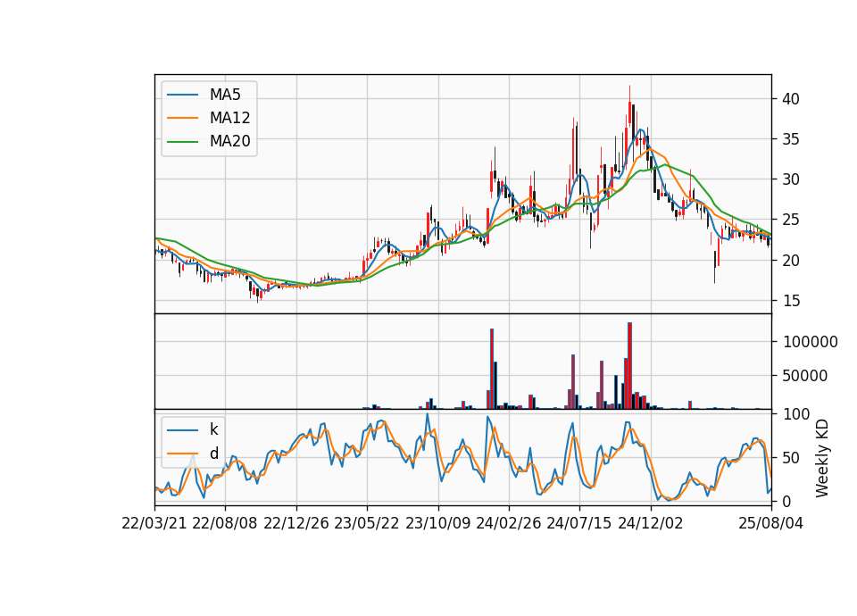This screenshot has height=616, width=857.
Task: Click the price axis value 30
Action: [791, 179]
